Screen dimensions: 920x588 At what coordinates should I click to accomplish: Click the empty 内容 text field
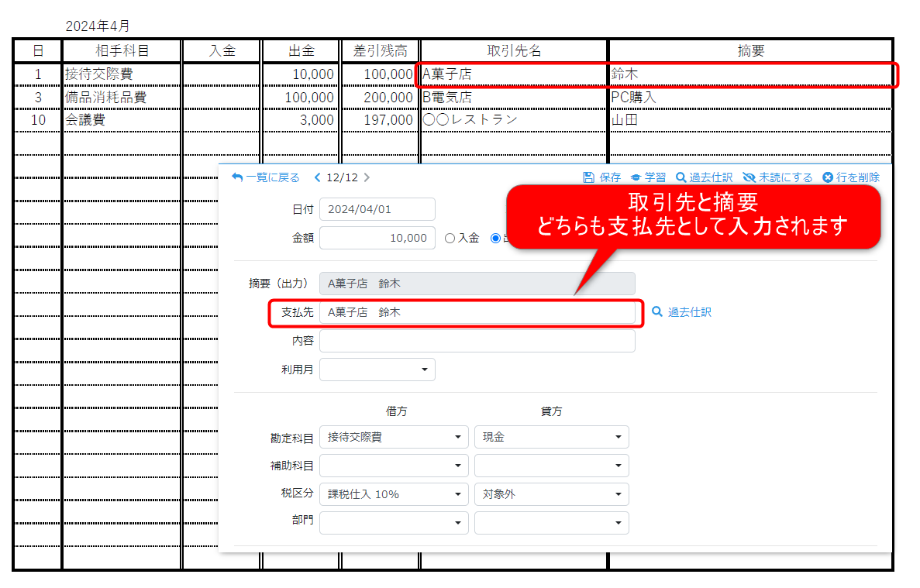pos(477,341)
